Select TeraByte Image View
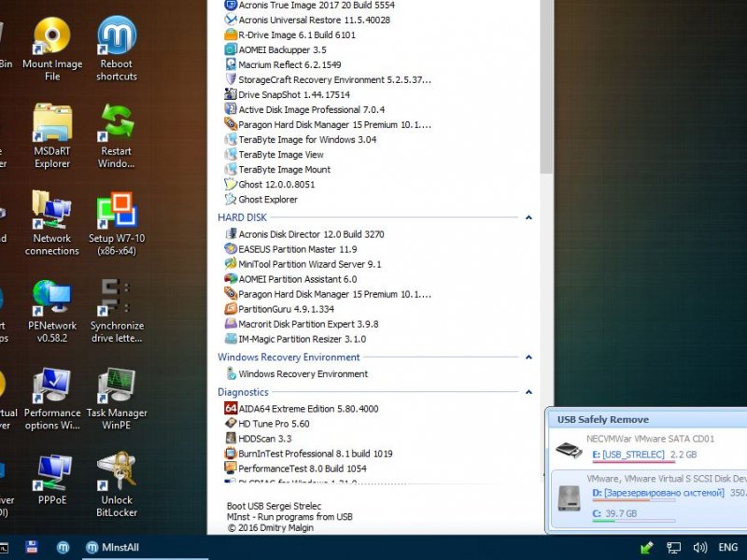This screenshot has height=560, width=747. pos(274,155)
